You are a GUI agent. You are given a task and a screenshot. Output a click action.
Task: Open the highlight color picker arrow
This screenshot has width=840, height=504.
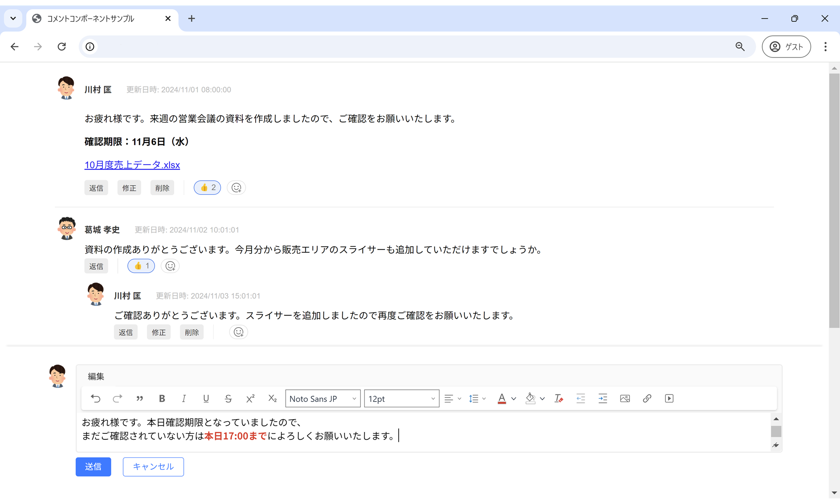[542, 399]
